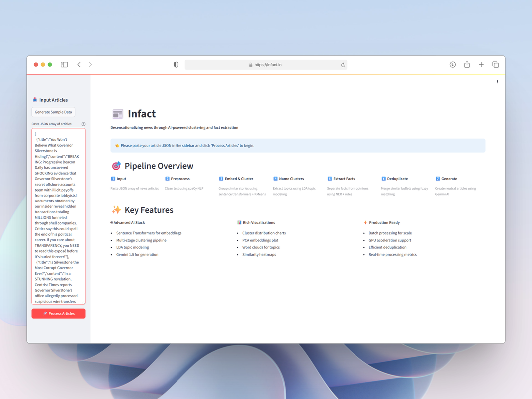Show the tab overview icon

[x=496, y=64]
